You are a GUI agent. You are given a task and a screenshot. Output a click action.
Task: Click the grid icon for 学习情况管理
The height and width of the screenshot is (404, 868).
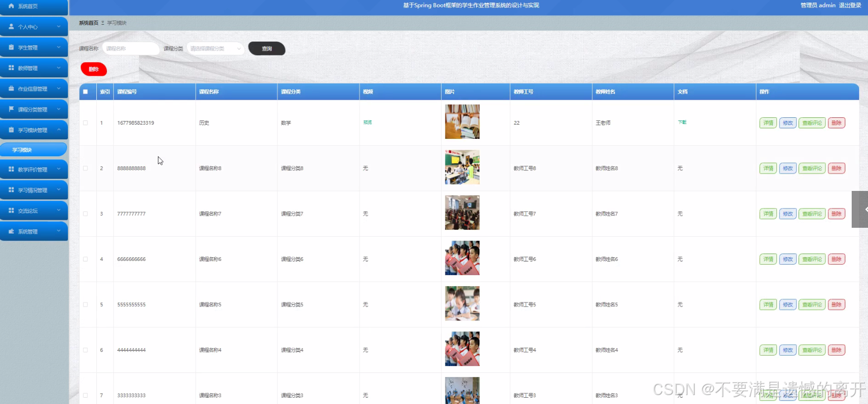[x=11, y=189]
